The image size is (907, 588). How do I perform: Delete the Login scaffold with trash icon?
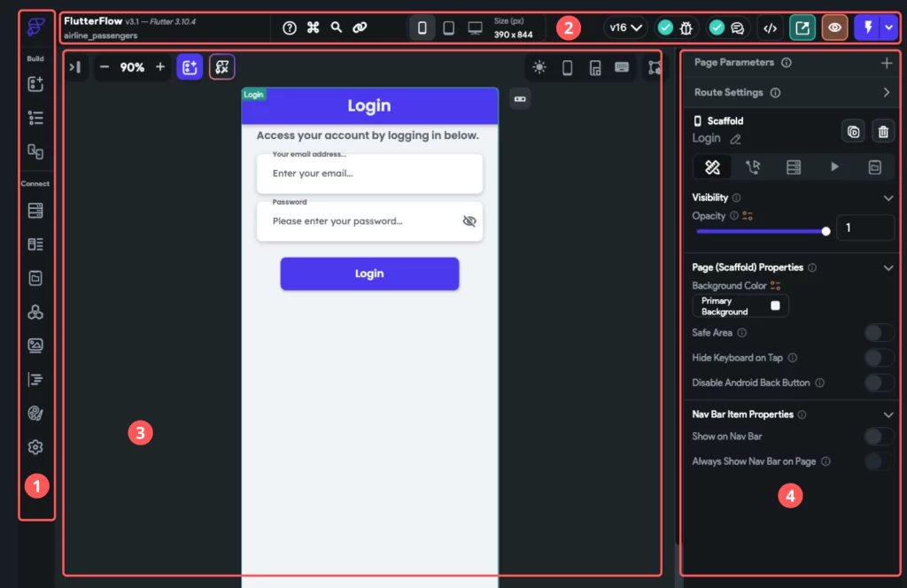pos(883,131)
